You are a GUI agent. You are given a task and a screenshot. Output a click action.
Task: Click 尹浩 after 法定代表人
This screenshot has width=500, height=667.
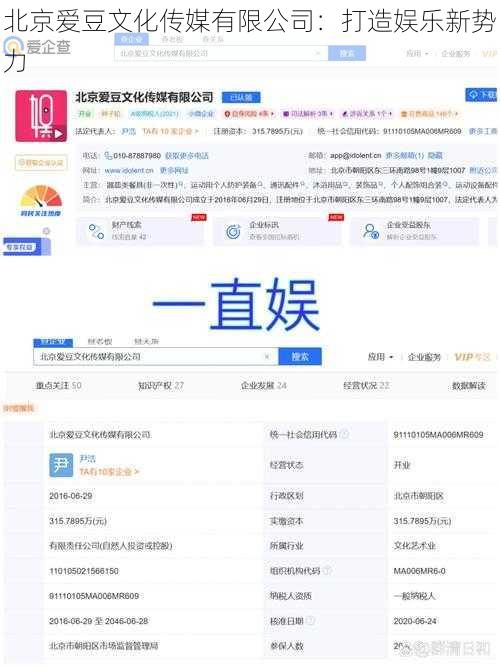129,131
